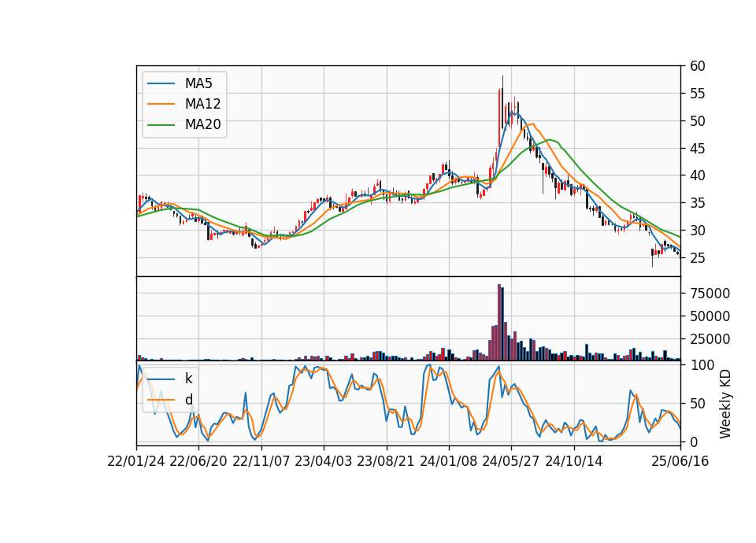Click the 24/10/14 date label
The image size is (756, 543).
(x=574, y=462)
